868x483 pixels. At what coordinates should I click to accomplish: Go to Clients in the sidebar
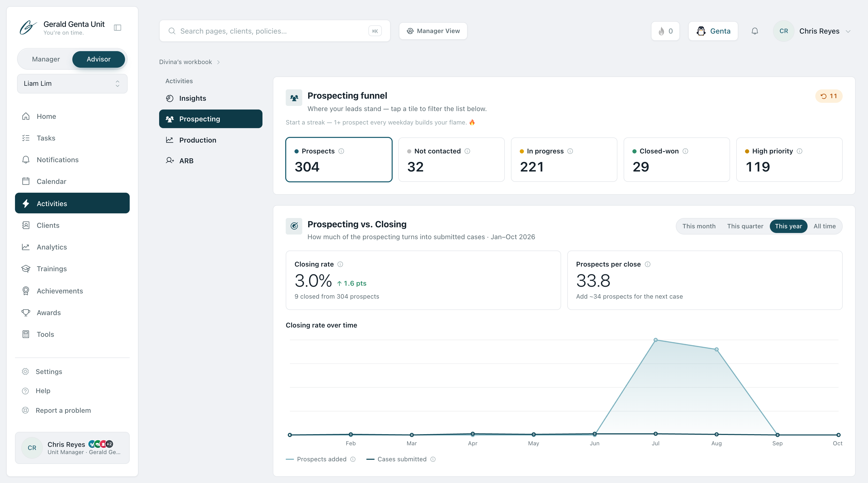click(x=72, y=225)
